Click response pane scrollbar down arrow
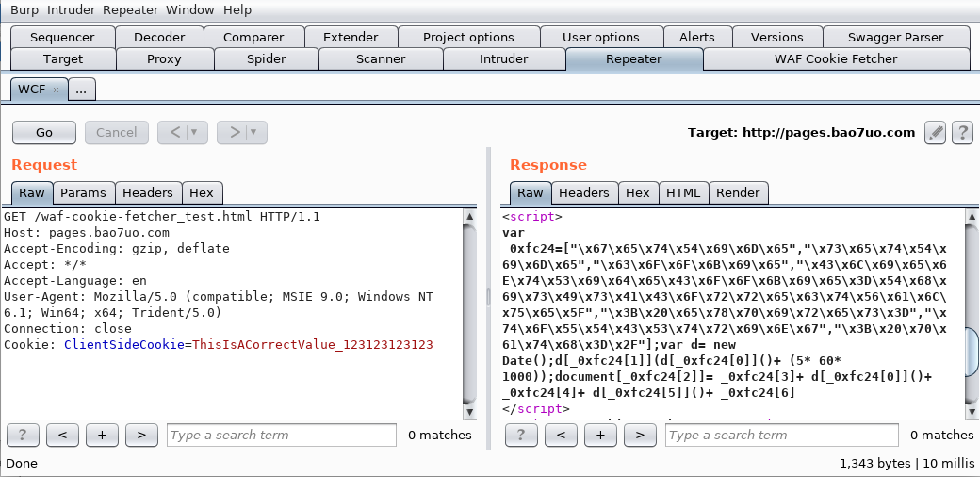The image size is (980, 477). click(972, 412)
